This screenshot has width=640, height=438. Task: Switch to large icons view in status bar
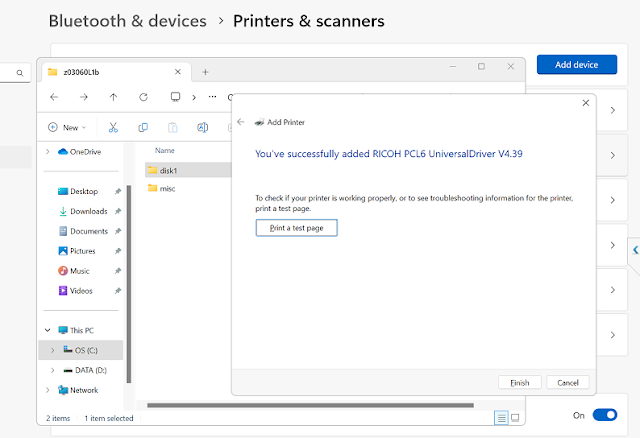(516, 417)
